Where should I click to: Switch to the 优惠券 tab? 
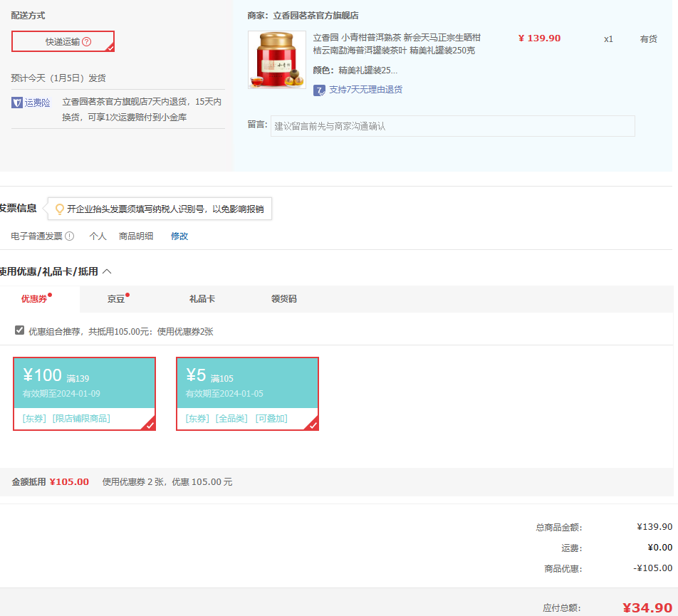tap(34, 298)
